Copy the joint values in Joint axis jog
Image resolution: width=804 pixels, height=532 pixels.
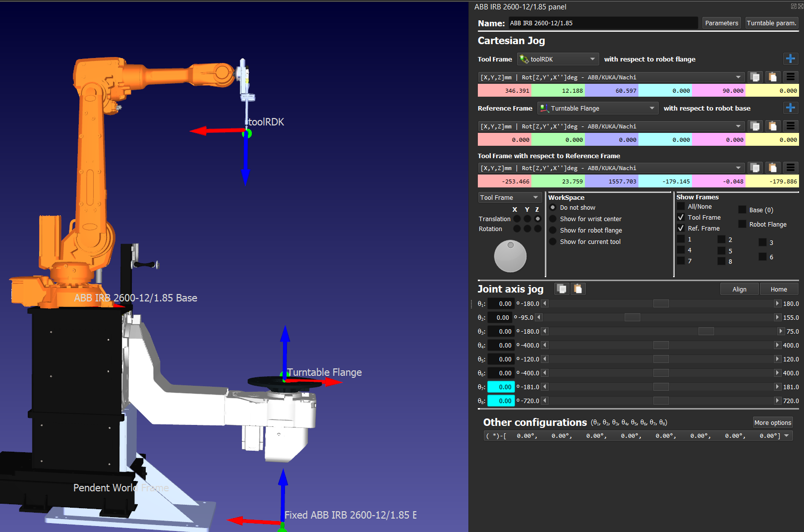(562, 289)
